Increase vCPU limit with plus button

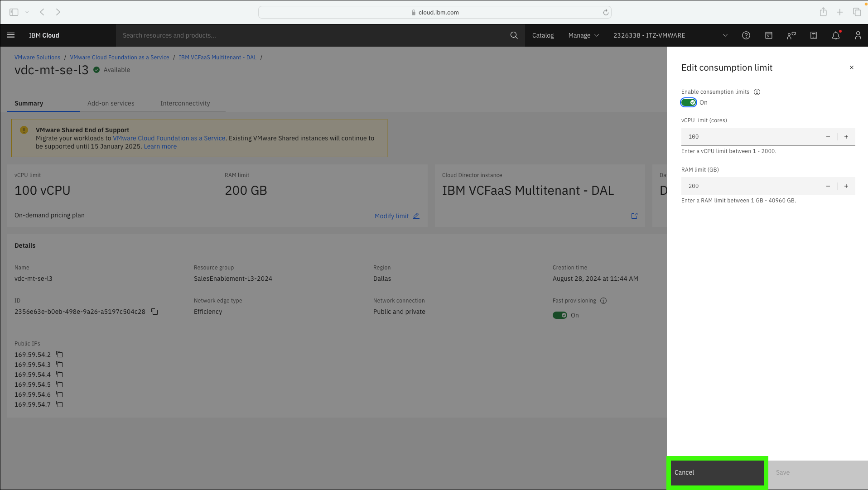(x=846, y=137)
